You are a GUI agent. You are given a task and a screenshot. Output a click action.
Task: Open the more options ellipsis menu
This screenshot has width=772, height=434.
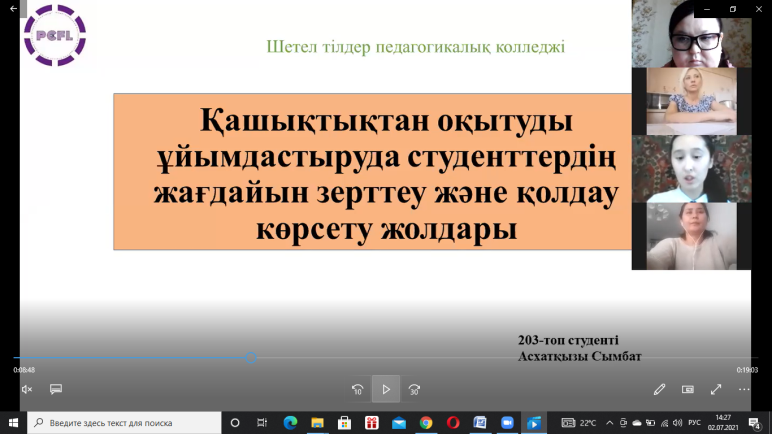click(x=744, y=389)
